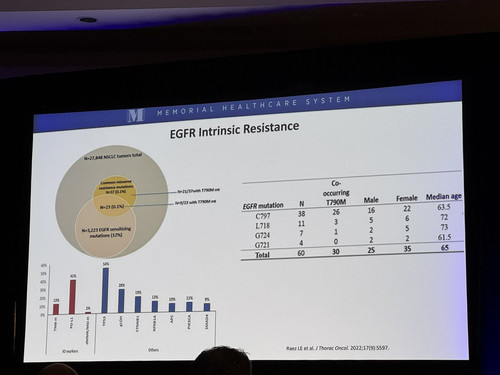This screenshot has height=375, width=500.
Task: Click total N value '60'
Action: click(301, 253)
